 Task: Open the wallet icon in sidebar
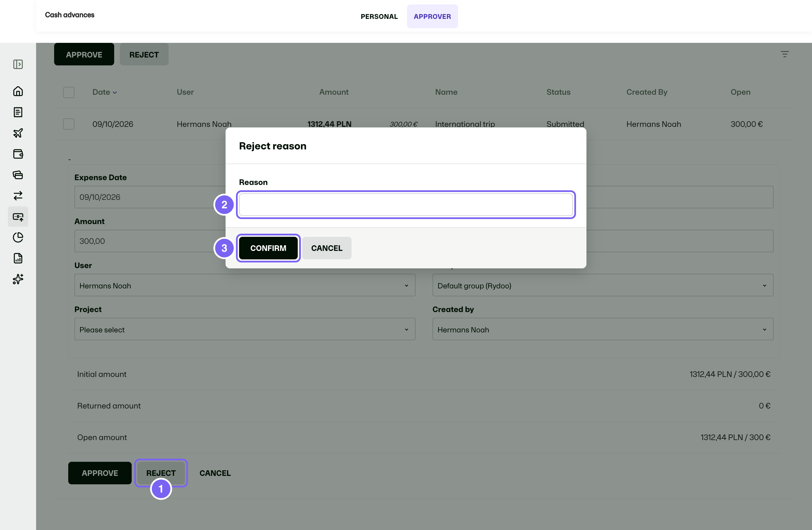click(18, 154)
